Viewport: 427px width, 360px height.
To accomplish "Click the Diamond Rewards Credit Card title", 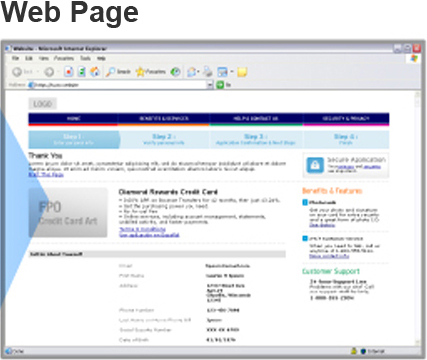I will (x=168, y=192).
